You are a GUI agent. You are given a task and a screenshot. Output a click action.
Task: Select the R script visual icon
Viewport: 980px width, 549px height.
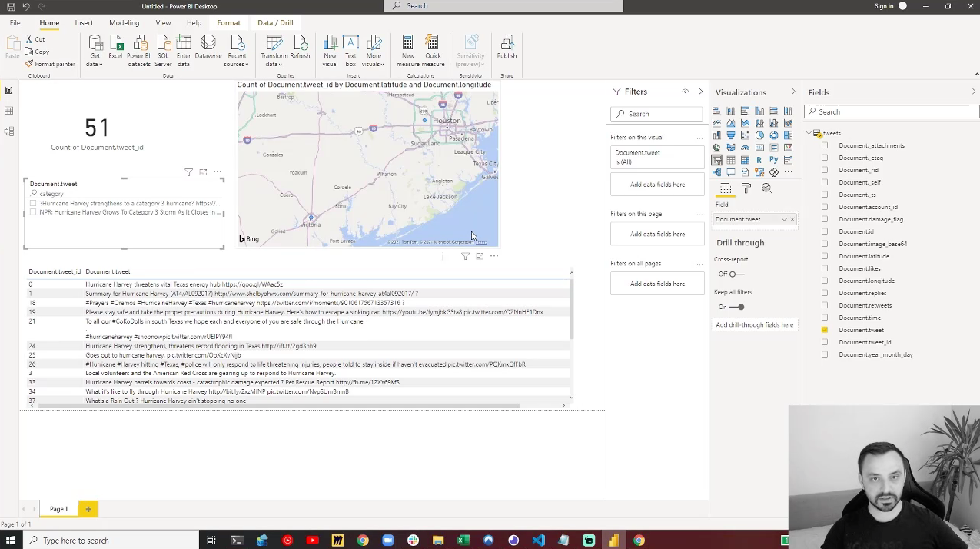(759, 160)
